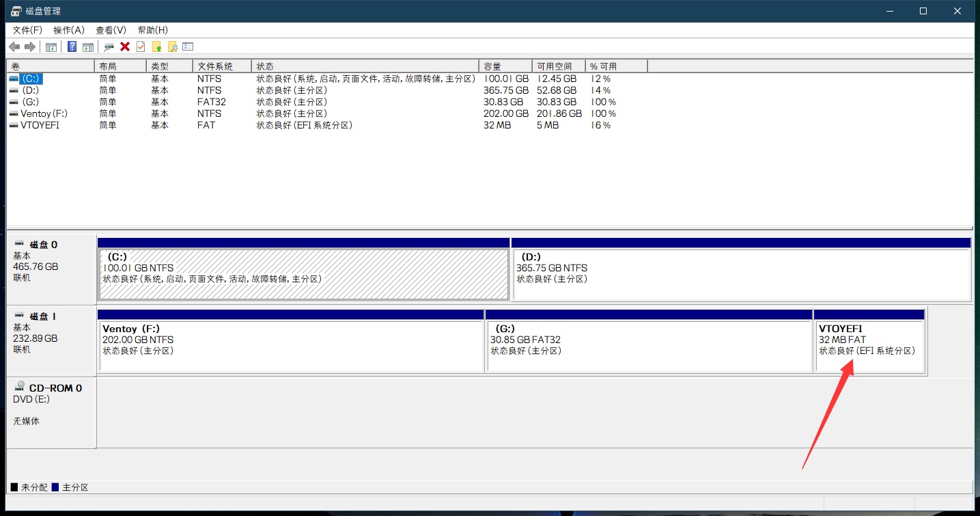The image size is (980, 516).
Task: Toggle the show/hide action pane icon
Action: (x=88, y=46)
